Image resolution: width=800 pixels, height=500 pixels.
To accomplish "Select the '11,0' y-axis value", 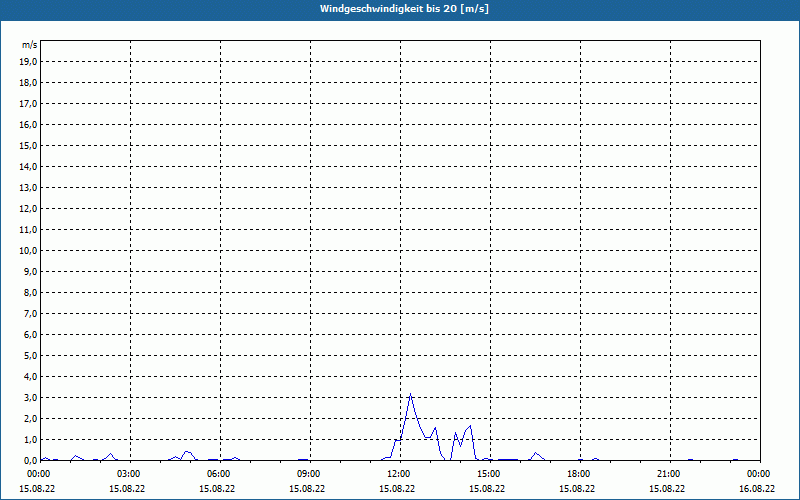I will pos(28,230).
